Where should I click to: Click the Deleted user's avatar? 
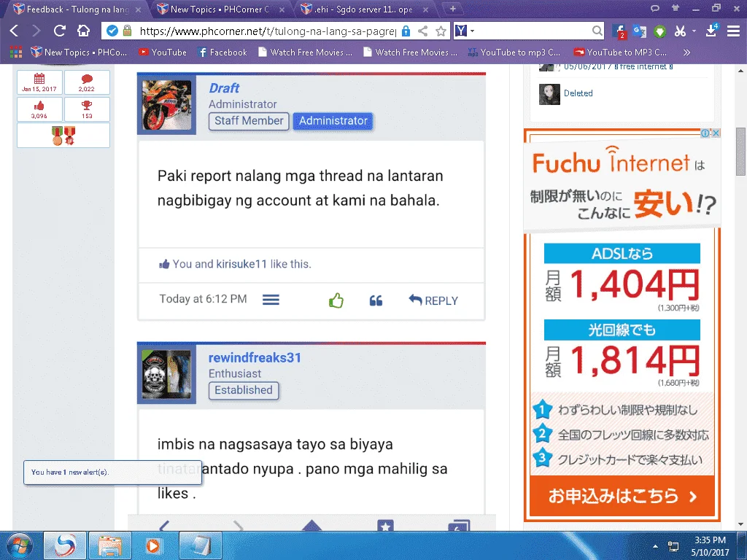click(549, 94)
